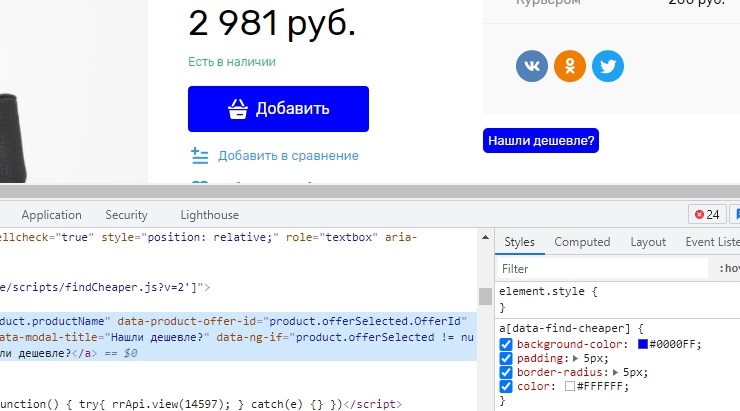
Task: Open the Computed tab
Action: pos(582,242)
